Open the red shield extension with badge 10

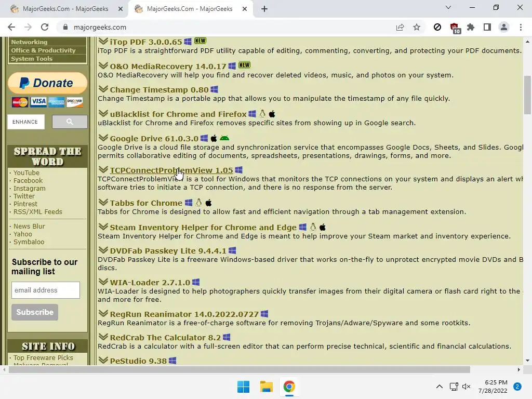click(x=455, y=28)
